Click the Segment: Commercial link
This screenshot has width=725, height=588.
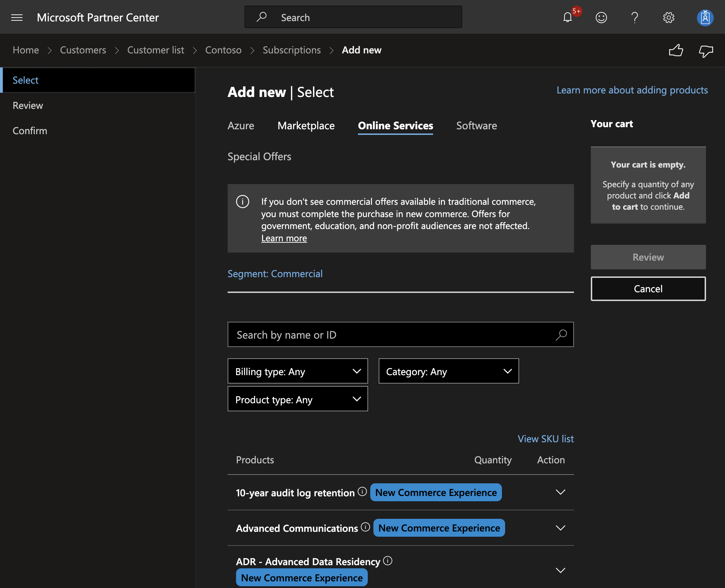coord(275,274)
